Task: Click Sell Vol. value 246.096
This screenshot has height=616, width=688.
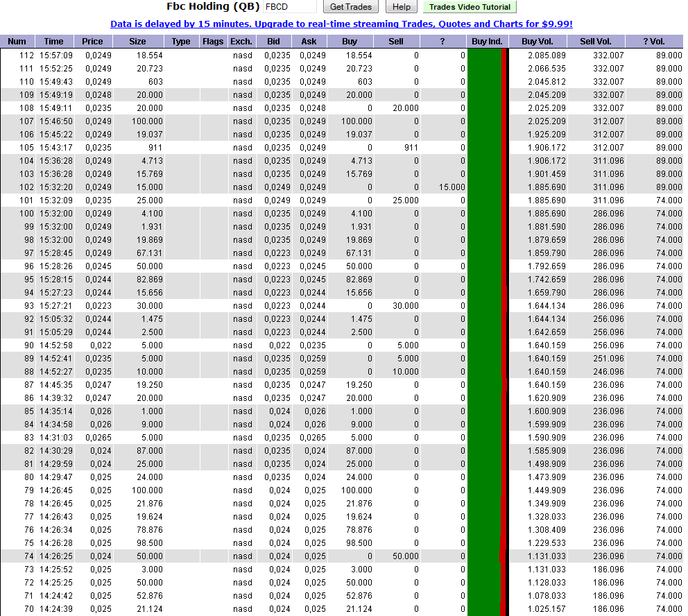Action: click(x=608, y=371)
